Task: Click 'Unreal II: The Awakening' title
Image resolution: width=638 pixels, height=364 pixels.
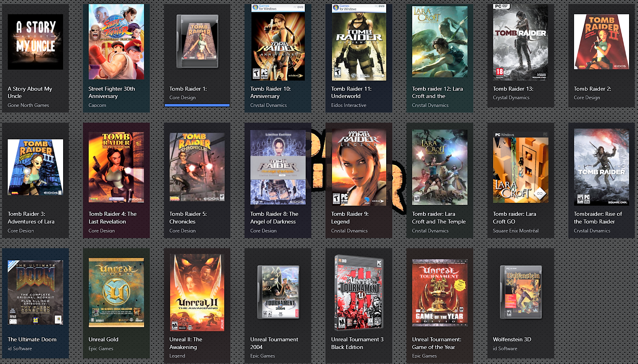Action: [x=186, y=343]
